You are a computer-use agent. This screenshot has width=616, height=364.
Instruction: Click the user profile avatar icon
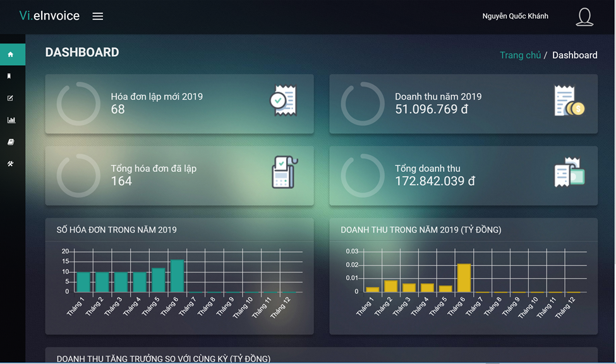point(584,16)
